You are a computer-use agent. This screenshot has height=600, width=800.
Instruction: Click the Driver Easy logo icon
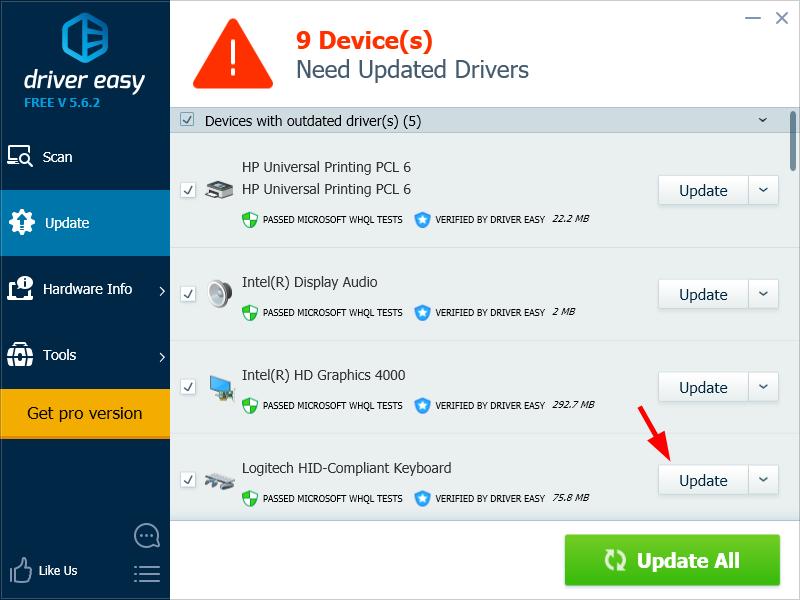pyautogui.click(x=85, y=38)
